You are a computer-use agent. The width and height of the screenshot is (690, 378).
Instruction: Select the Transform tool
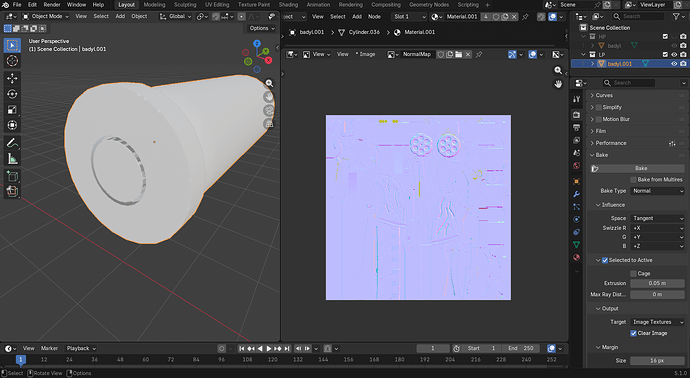coord(12,125)
